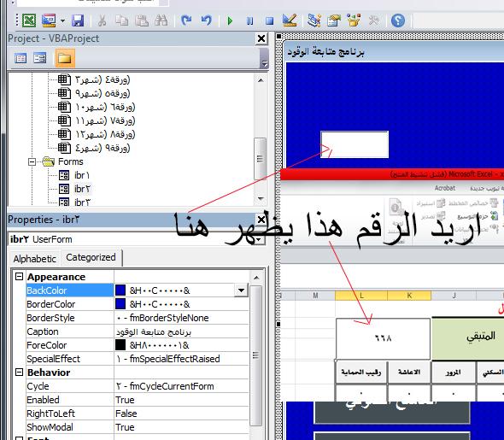Click View Object icon in Project panel
The height and width of the screenshot is (440, 504).
click(x=40, y=58)
